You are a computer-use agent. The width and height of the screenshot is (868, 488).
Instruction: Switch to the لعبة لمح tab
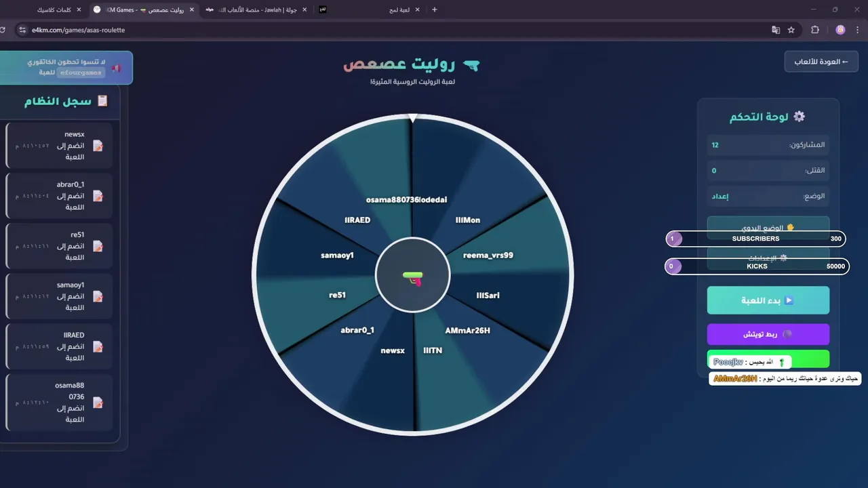coord(370,9)
